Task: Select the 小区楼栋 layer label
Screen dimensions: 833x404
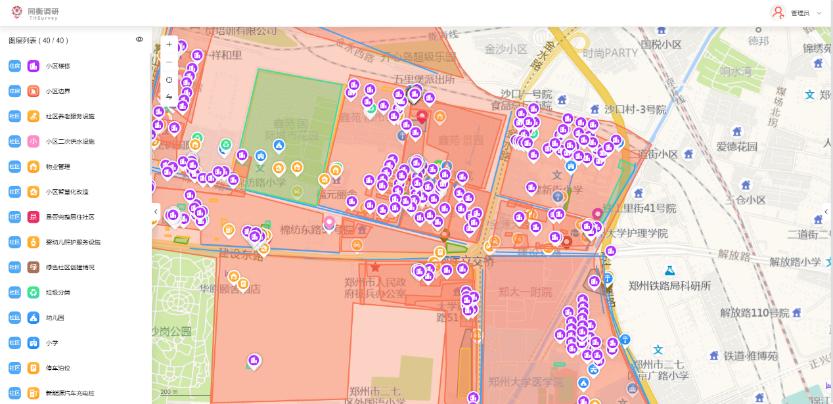Action: tap(58, 66)
